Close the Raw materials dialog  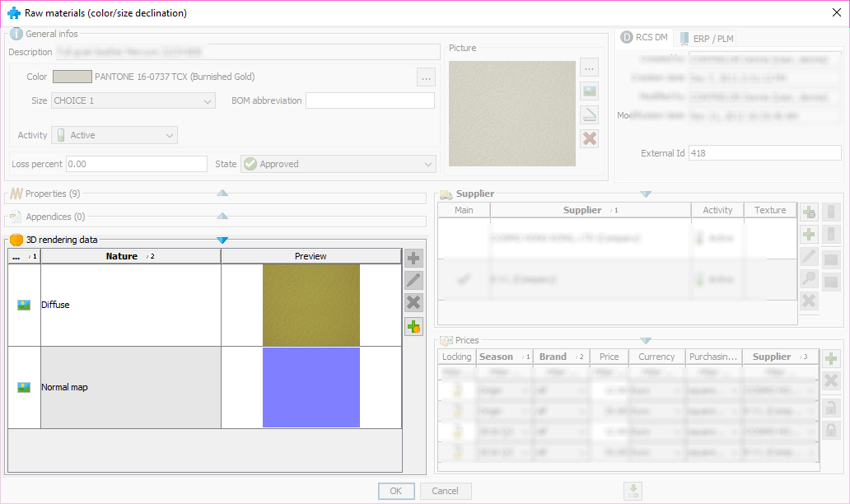click(x=837, y=12)
